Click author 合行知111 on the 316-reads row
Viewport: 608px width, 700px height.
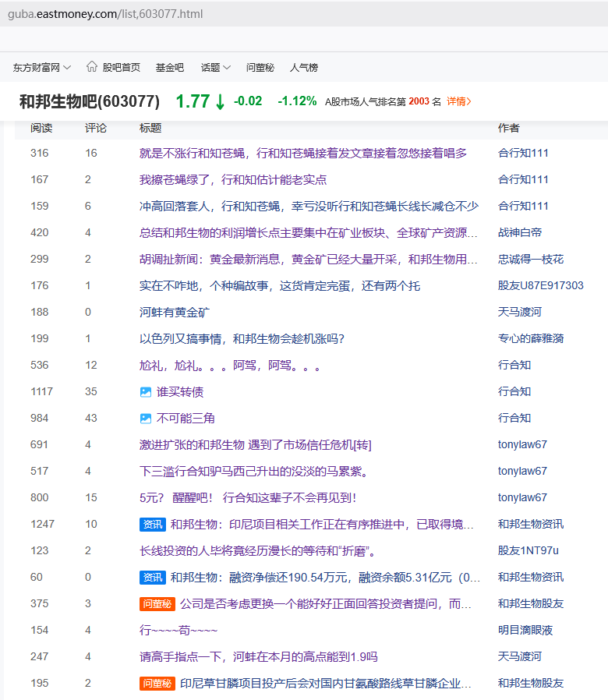tap(523, 153)
